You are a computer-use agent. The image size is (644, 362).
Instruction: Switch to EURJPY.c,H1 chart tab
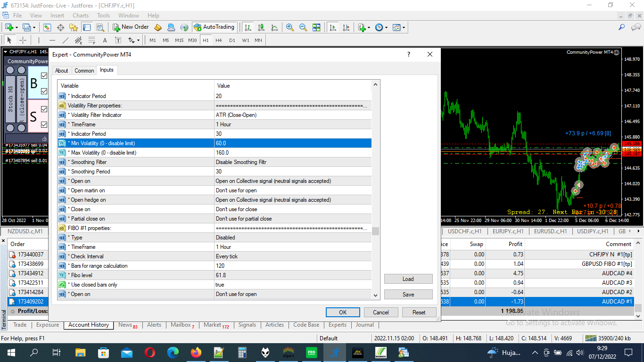click(x=508, y=231)
